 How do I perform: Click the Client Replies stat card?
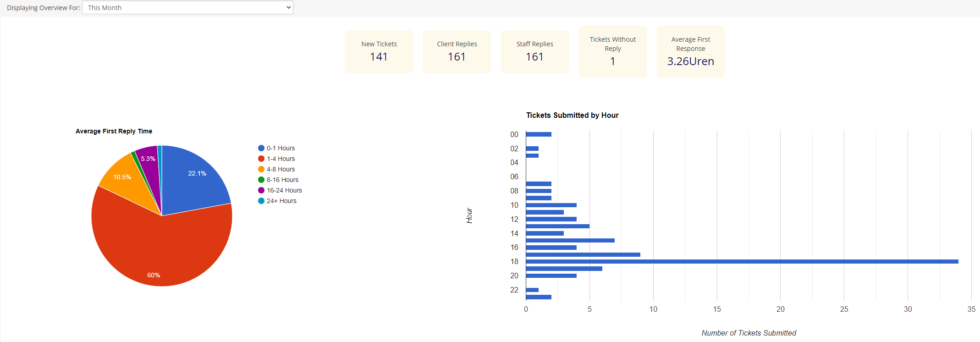[x=457, y=52]
